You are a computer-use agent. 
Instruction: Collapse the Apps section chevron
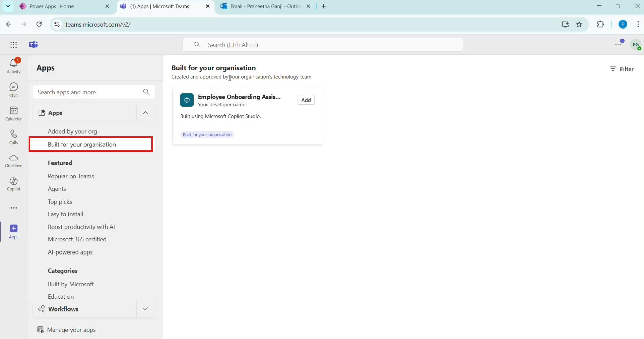[145, 113]
